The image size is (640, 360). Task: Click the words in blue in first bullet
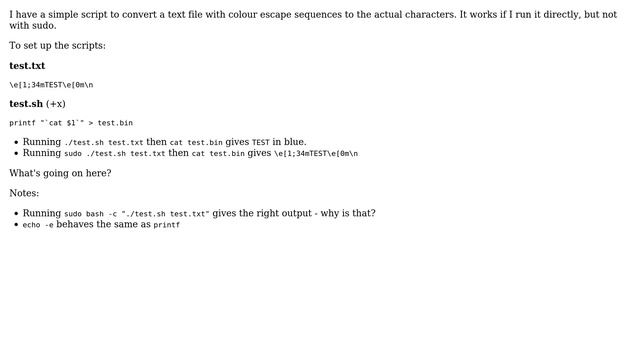tap(289, 142)
